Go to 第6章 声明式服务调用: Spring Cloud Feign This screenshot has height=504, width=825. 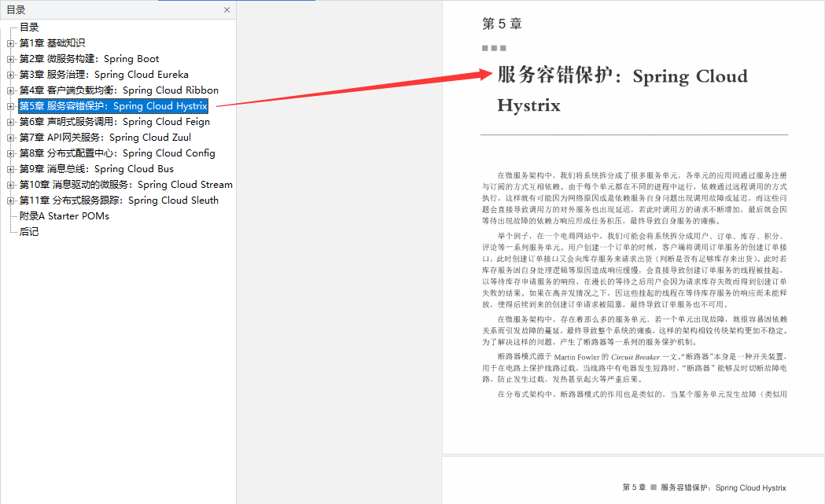115,122
